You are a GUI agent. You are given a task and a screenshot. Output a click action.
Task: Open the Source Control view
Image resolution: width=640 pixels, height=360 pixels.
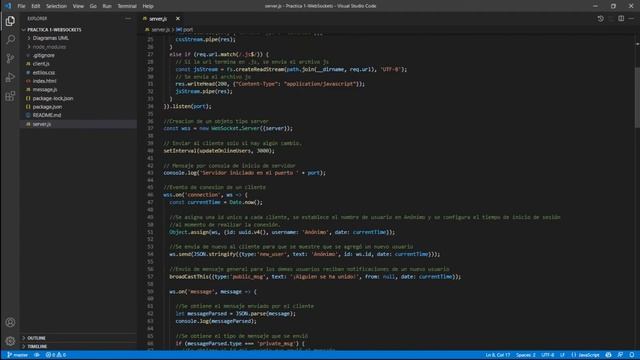10,58
